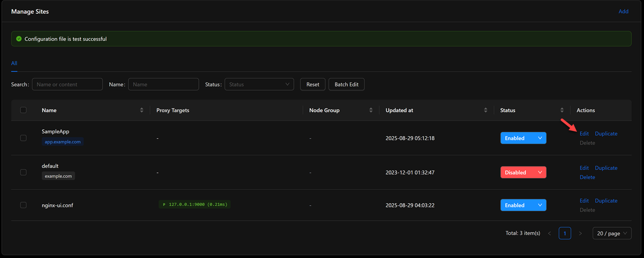Go to the previous page arrow

tap(549, 233)
